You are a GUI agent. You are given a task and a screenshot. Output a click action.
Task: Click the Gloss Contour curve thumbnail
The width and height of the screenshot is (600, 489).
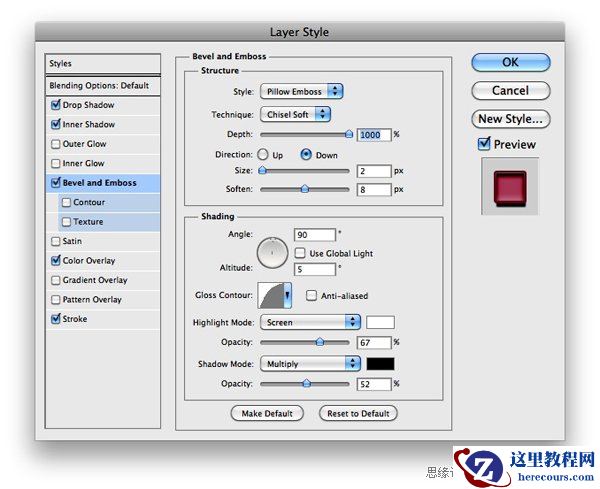point(271,295)
